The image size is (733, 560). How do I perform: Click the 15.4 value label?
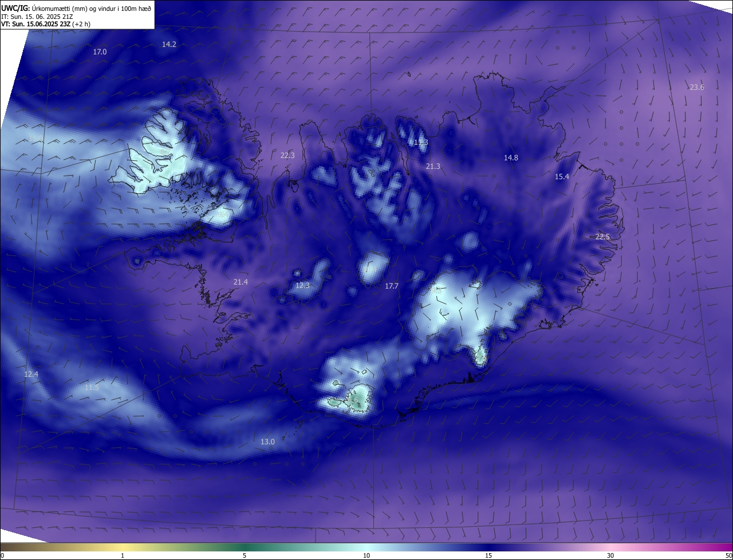pos(562,176)
